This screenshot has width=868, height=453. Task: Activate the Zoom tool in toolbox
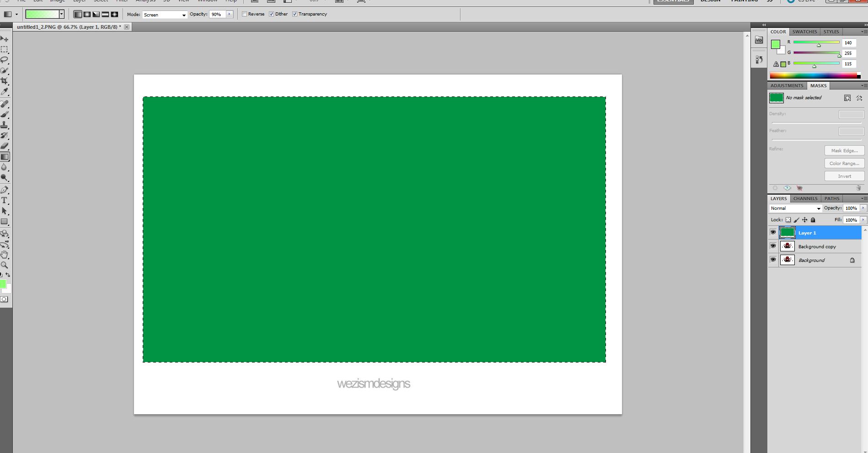[x=5, y=265]
